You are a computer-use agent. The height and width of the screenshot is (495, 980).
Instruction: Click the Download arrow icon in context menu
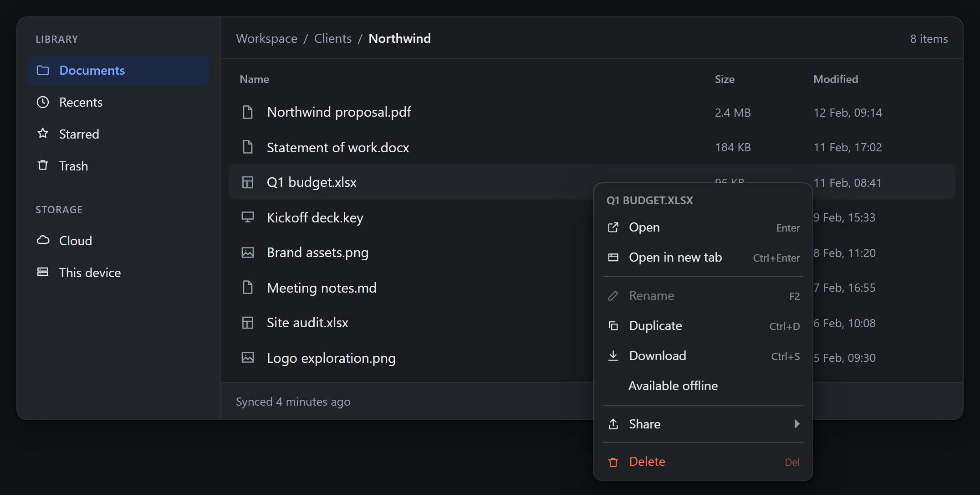(x=613, y=356)
